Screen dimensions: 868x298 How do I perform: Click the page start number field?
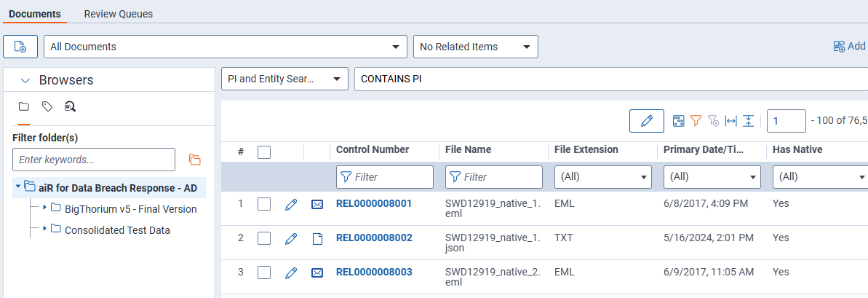point(786,121)
